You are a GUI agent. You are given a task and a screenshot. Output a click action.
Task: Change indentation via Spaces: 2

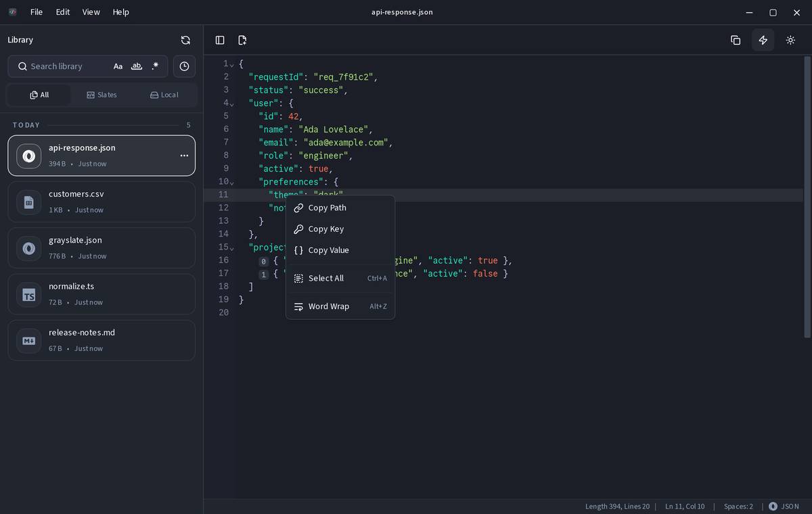738,506
